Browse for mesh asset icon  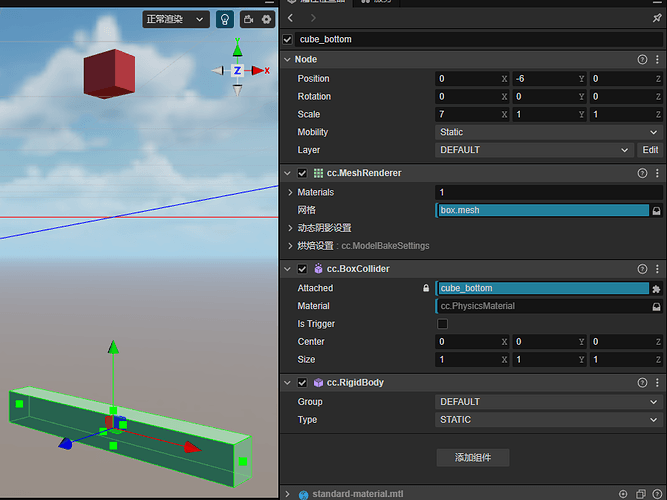tap(656, 211)
